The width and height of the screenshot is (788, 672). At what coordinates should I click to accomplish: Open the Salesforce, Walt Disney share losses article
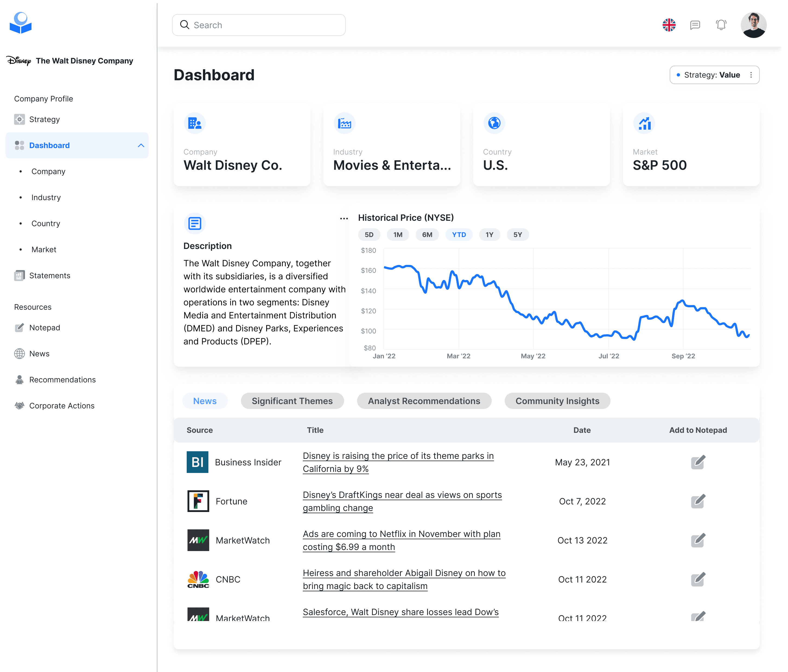pyautogui.click(x=401, y=612)
